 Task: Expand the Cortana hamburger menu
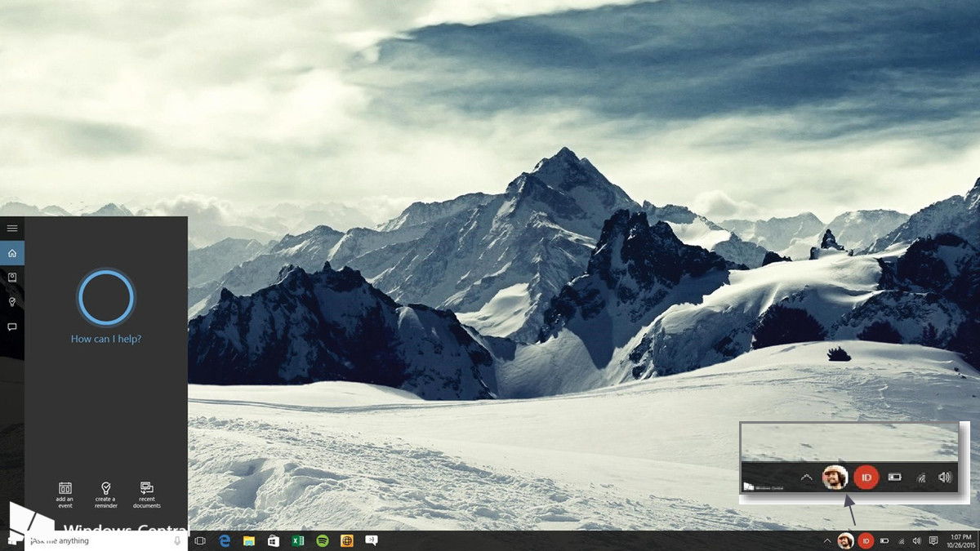12,228
